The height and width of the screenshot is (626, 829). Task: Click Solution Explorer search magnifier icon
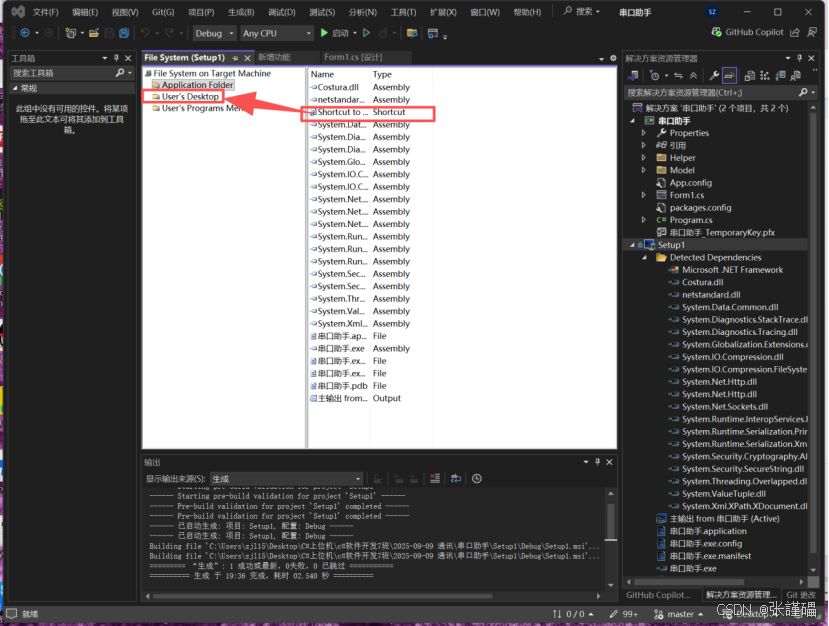[x=803, y=93]
